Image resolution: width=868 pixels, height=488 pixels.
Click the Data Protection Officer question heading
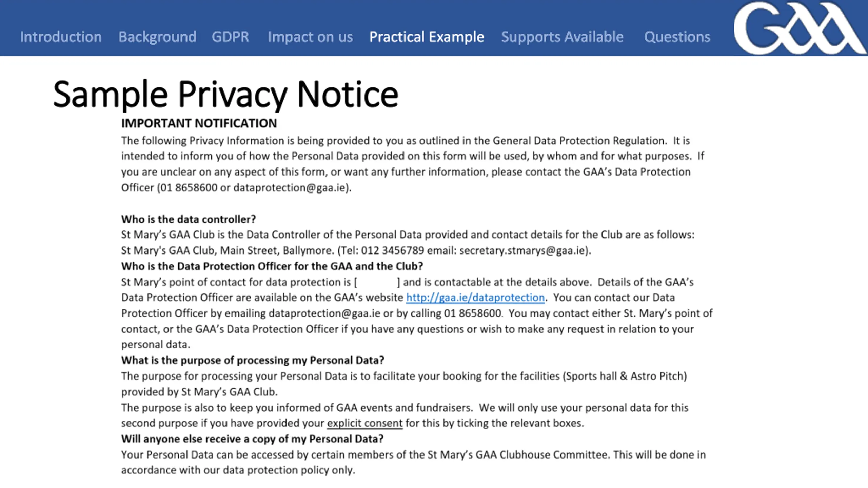(x=272, y=266)
